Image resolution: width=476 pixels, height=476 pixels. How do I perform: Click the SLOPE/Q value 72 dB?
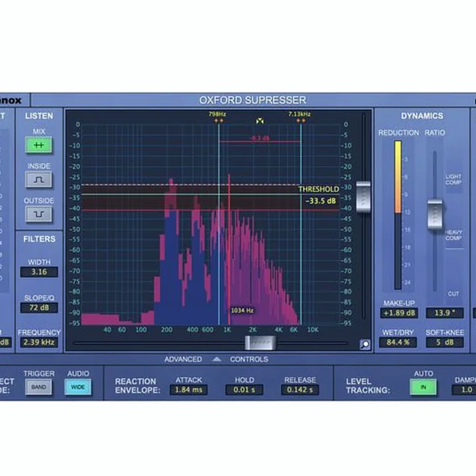point(39,307)
